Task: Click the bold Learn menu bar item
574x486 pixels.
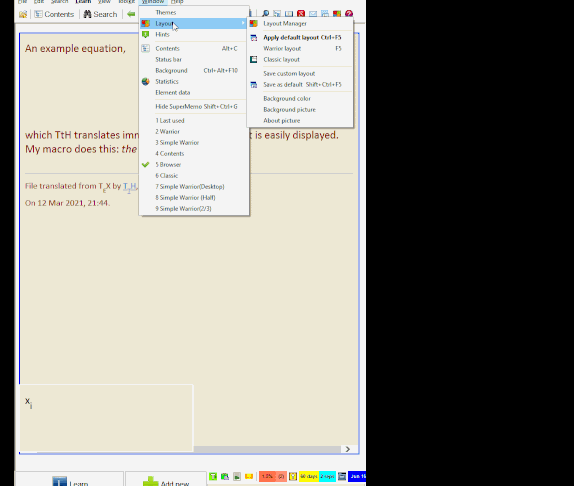Action: [83, 2]
